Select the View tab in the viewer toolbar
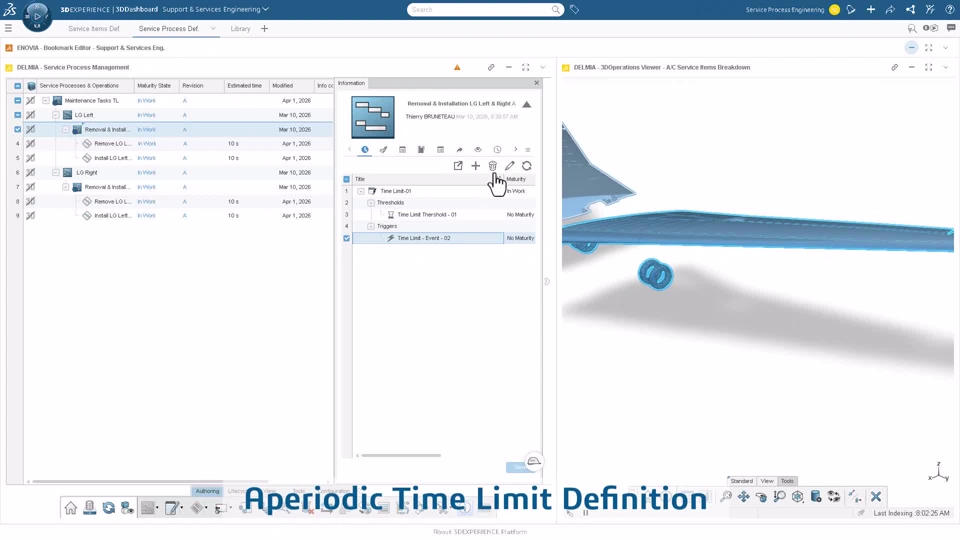This screenshot has height=540, width=960. [767, 481]
